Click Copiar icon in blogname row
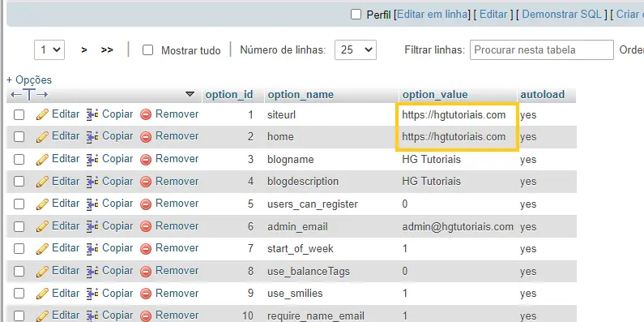Viewport: 644px width, 322px height. [x=92, y=159]
